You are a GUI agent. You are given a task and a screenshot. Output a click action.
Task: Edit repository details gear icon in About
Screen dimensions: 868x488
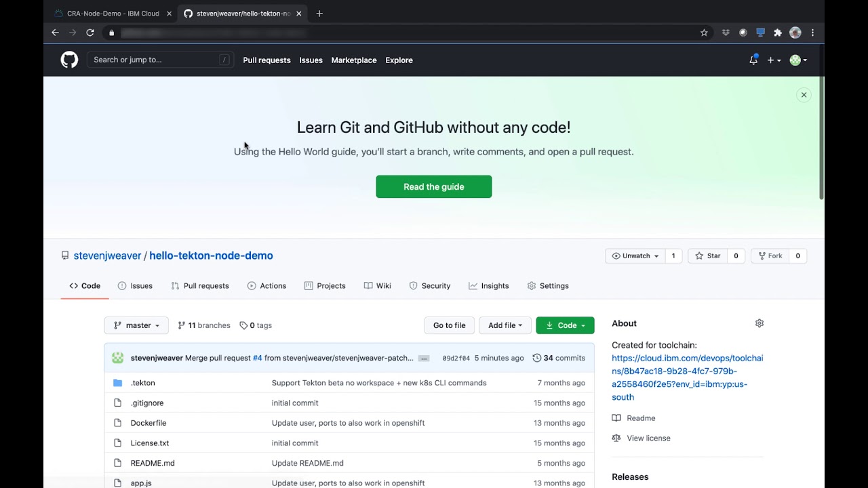(x=759, y=323)
